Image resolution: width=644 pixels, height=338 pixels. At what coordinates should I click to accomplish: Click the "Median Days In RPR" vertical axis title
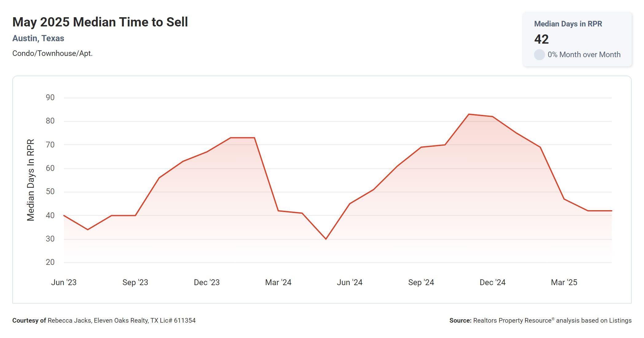[x=31, y=180]
